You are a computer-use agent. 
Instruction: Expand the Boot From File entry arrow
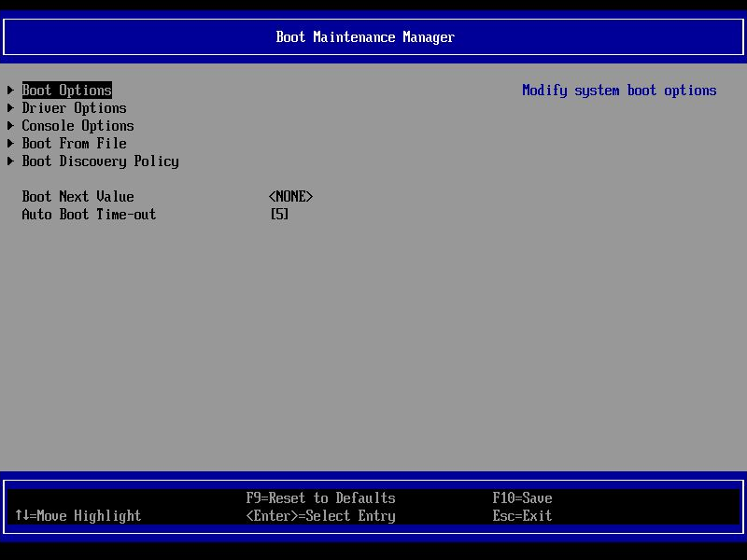click(x=10, y=143)
